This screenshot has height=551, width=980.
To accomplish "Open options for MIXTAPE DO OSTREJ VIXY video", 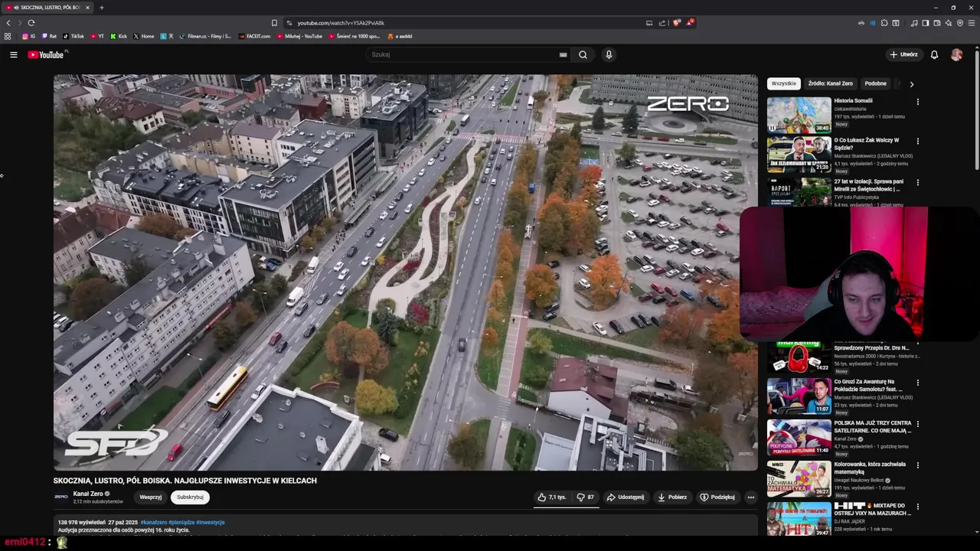I will pyautogui.click(x=917, y=507).
